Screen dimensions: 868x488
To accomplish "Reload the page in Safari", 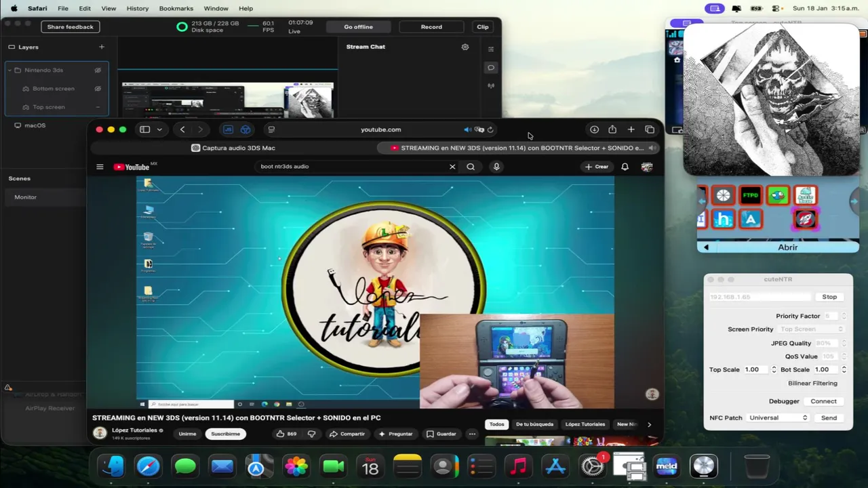I will point(490,129).
